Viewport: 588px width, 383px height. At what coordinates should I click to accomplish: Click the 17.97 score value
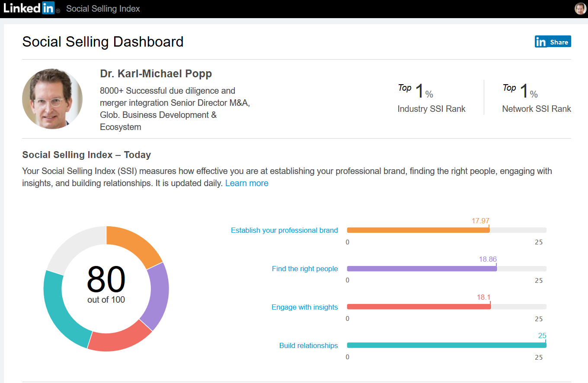click(x=480, y=221)
